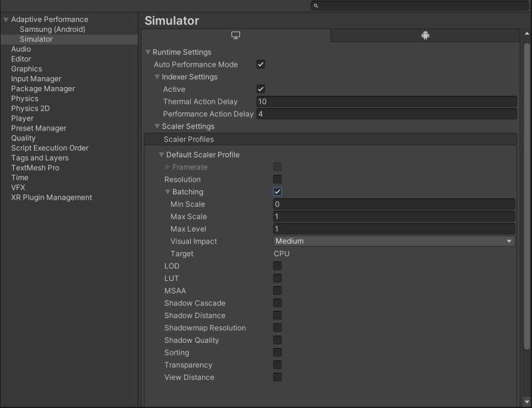532x408 pixels.
Task: Toggle the Auto Performance Mode checkbox
Action: [260, 64]
